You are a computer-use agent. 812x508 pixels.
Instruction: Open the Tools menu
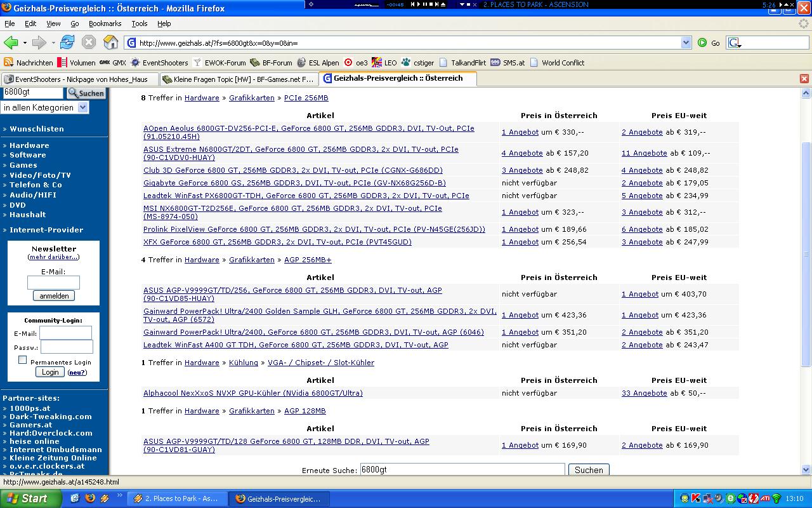[x=140, y=23]
